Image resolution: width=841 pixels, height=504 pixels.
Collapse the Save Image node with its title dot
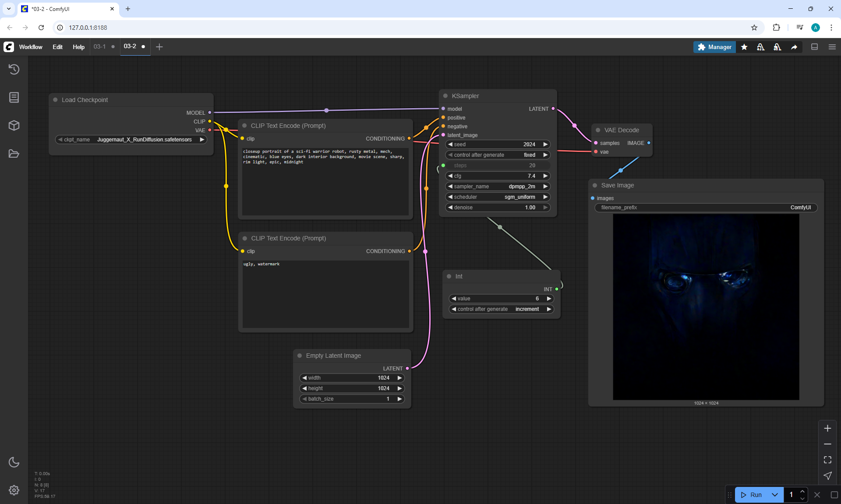point(595,185)
